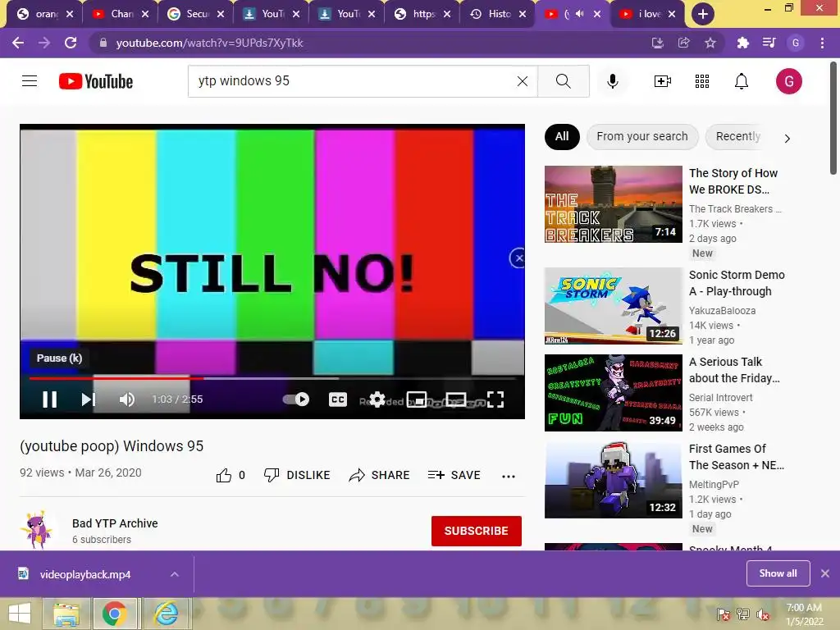Toggle closed captions CC
This screenshot has height=630, width=840.
point(337,399)
